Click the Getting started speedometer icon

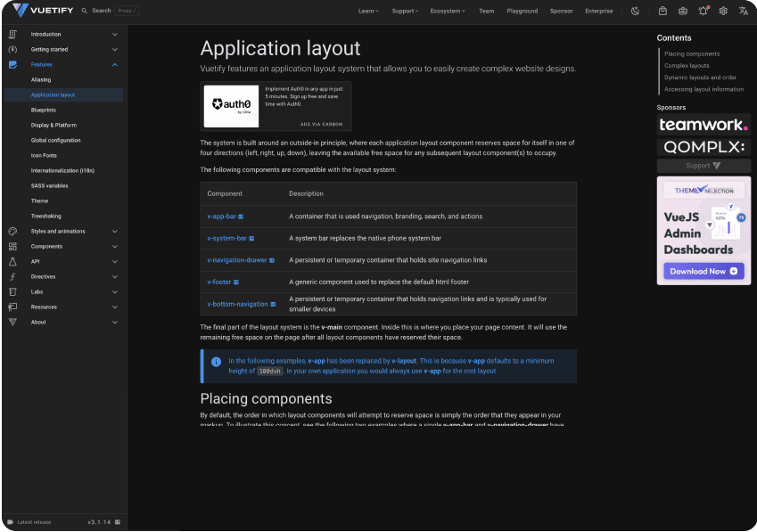(x=13, y=49)
